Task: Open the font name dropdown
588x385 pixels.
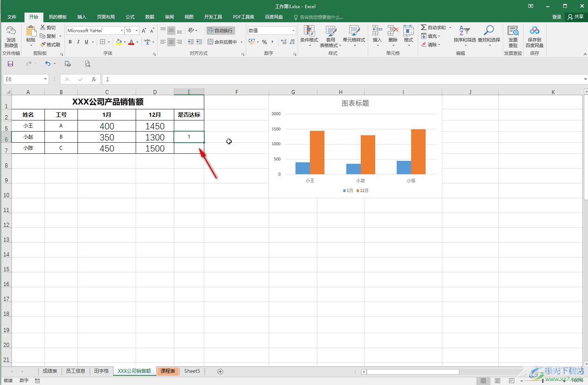Action: (122, 30)
